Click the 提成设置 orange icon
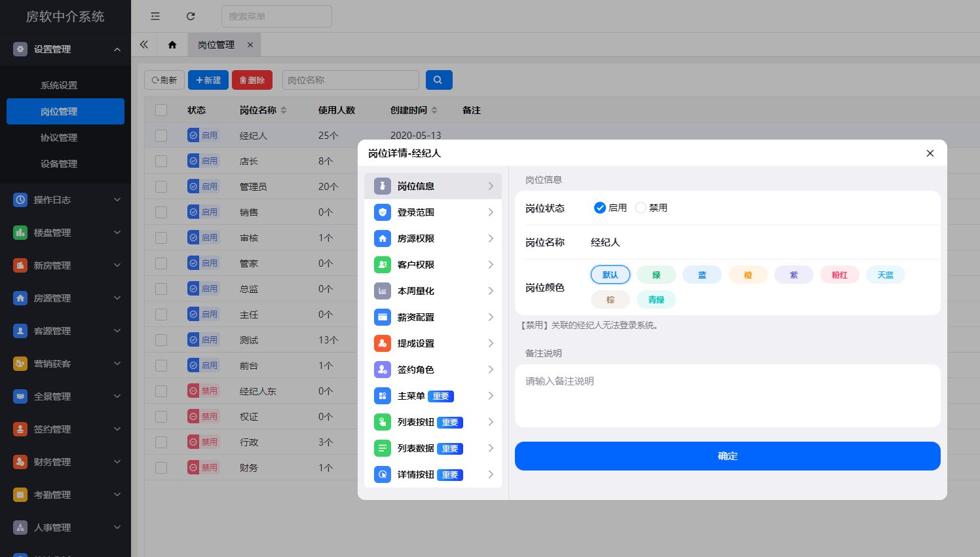 383,343
